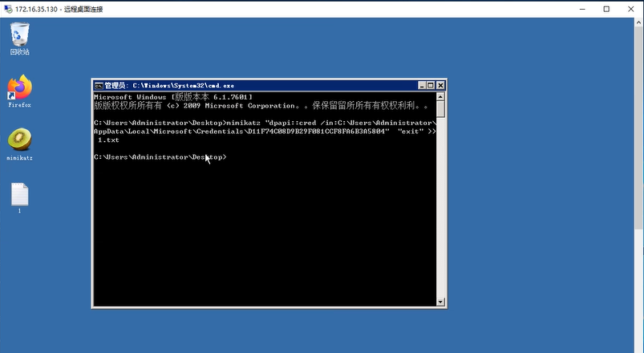
Task: Select the Firefox desktop shortcut
Action: tap(19, 91)
